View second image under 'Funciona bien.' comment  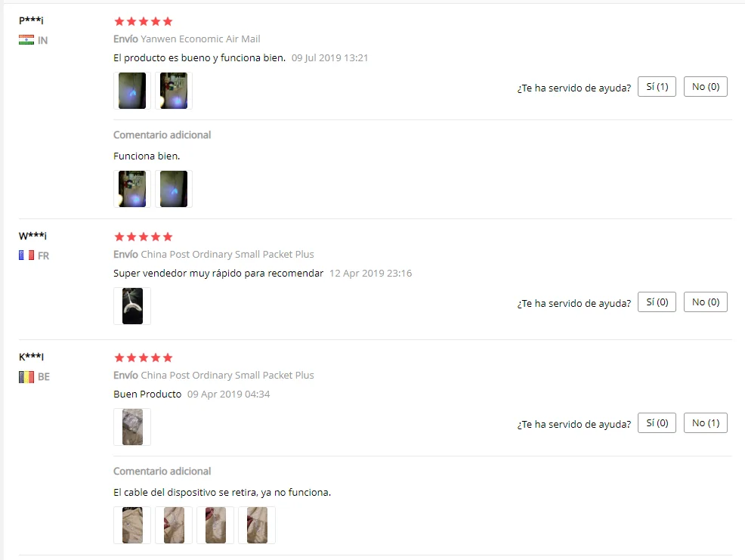(x=174, y=189)
